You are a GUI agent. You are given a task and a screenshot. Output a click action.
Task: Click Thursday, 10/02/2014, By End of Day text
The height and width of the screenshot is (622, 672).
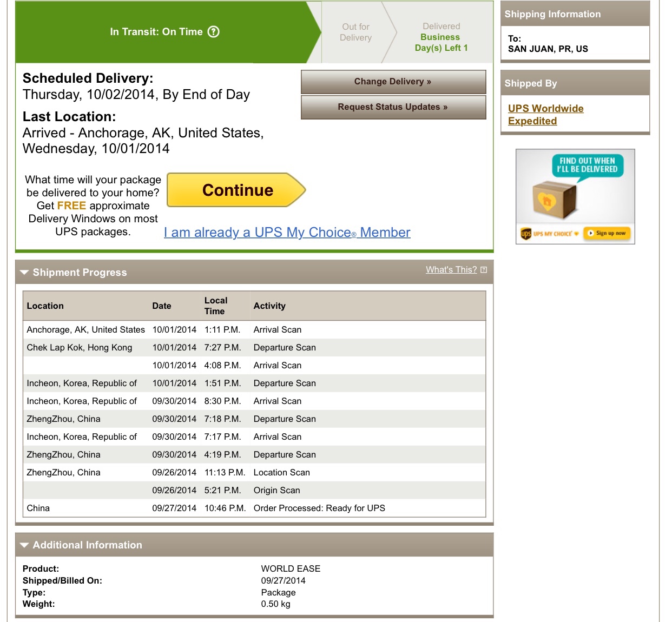[x=136, y=95]
